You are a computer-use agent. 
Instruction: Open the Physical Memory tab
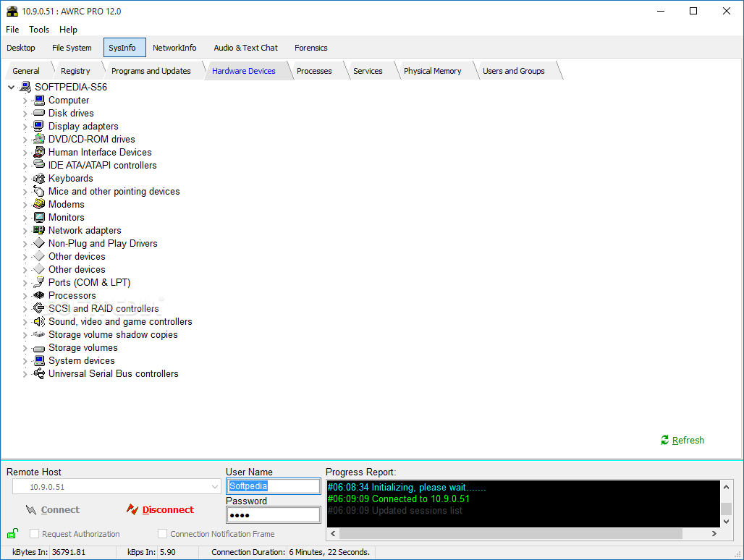pos(432,71)
